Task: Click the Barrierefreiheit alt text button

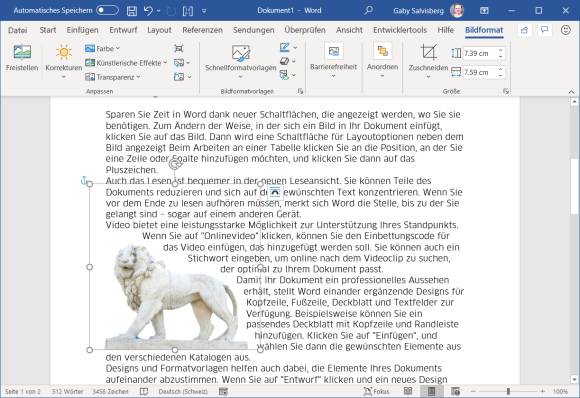Action: (x=333, y=61)
